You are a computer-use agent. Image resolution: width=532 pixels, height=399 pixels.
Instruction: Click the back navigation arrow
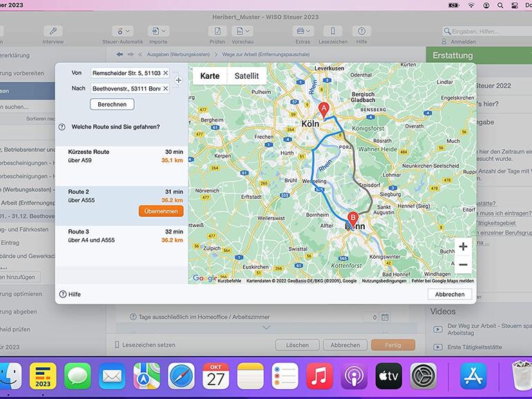pyautogui.click(x=120, y=55)
